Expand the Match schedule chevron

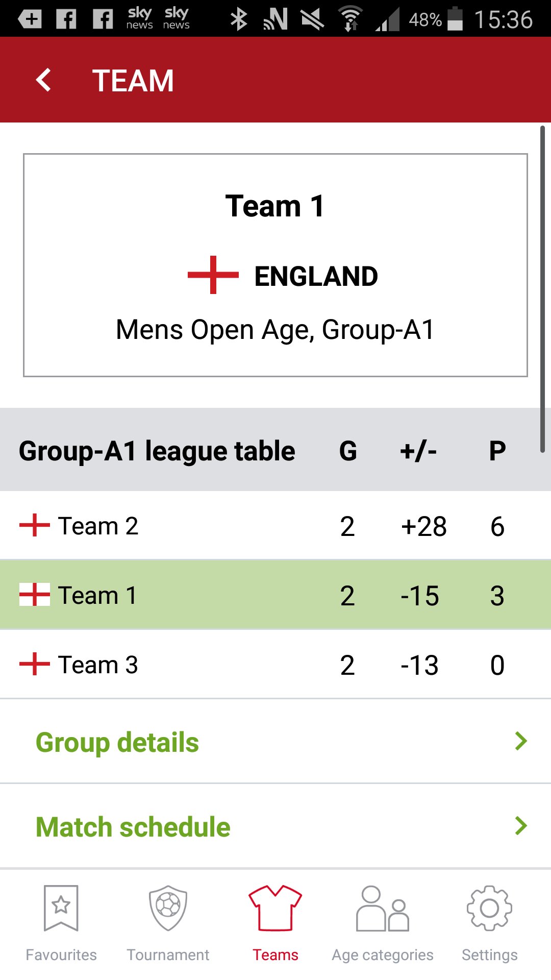pos(521,826)
